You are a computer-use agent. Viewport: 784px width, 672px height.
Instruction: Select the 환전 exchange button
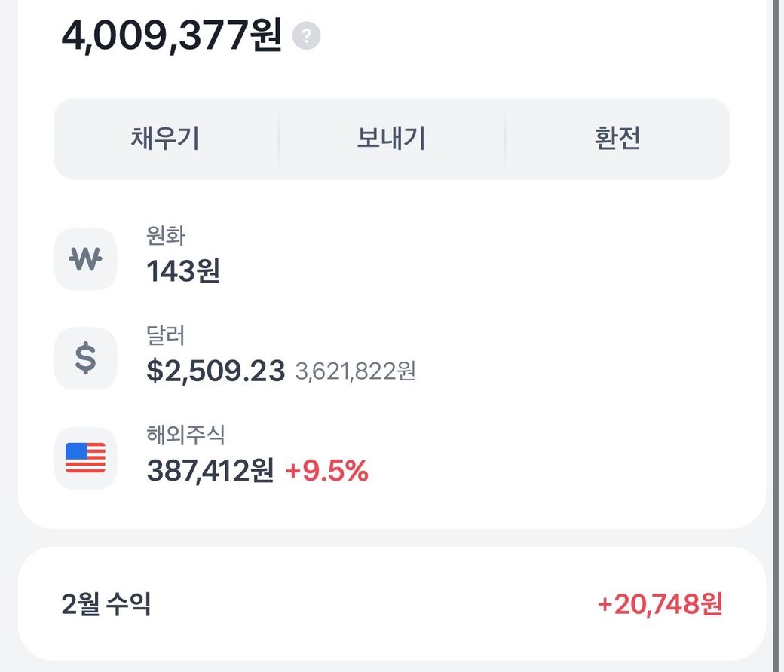pos(617,139)
